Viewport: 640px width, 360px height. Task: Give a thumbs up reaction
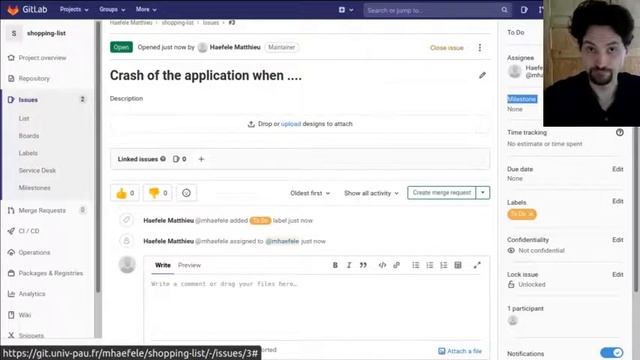coord(125,193)
